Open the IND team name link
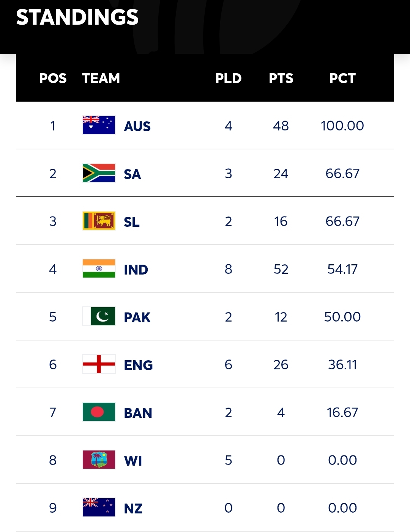This screenshot has height=532, width=410. [x=136, y=270]
